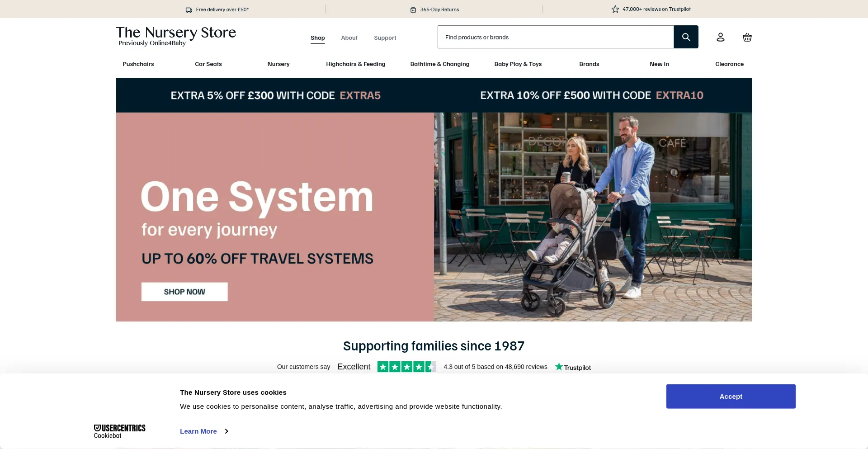Open the Pushchairs category menu

coord(138,64)
